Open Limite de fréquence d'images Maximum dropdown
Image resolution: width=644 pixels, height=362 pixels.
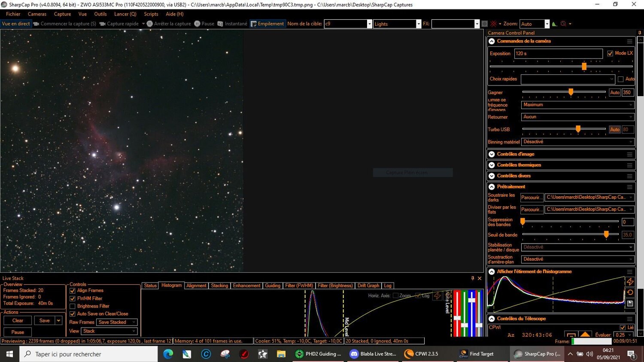coord(578,105)
